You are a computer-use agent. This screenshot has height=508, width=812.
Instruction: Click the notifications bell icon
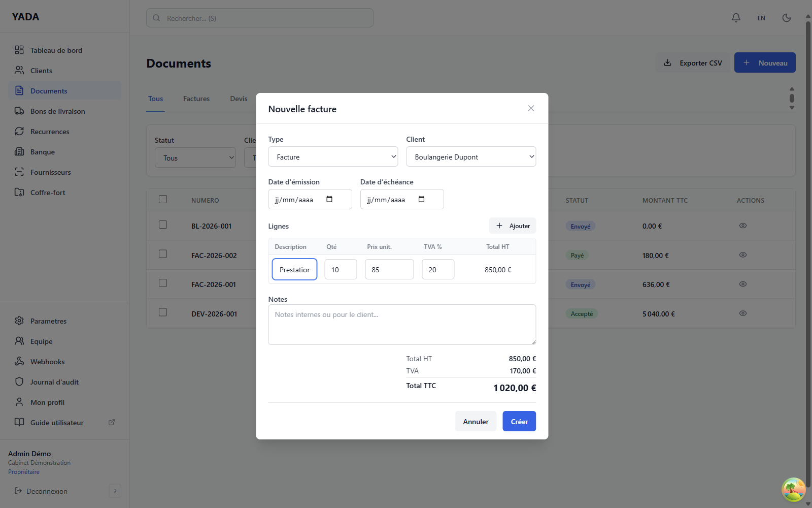point(736,18)
